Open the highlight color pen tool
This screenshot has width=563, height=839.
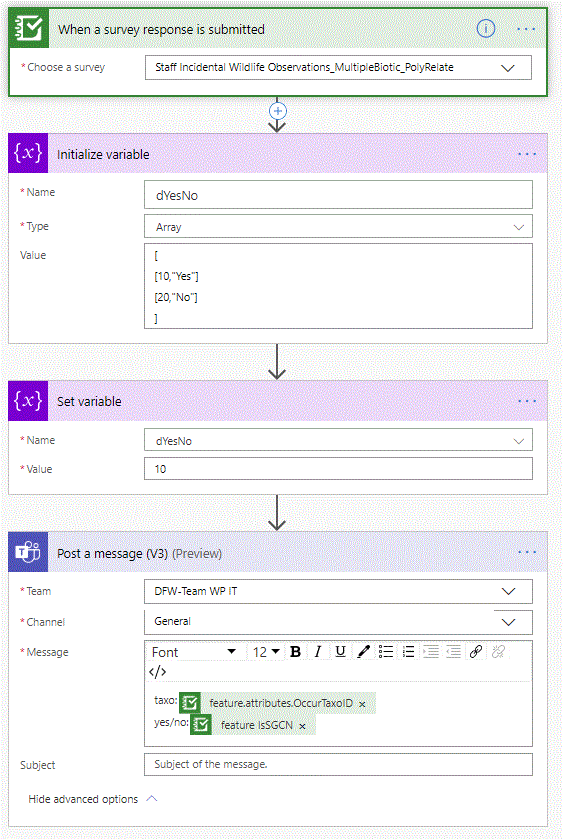[x=363, y=652]
